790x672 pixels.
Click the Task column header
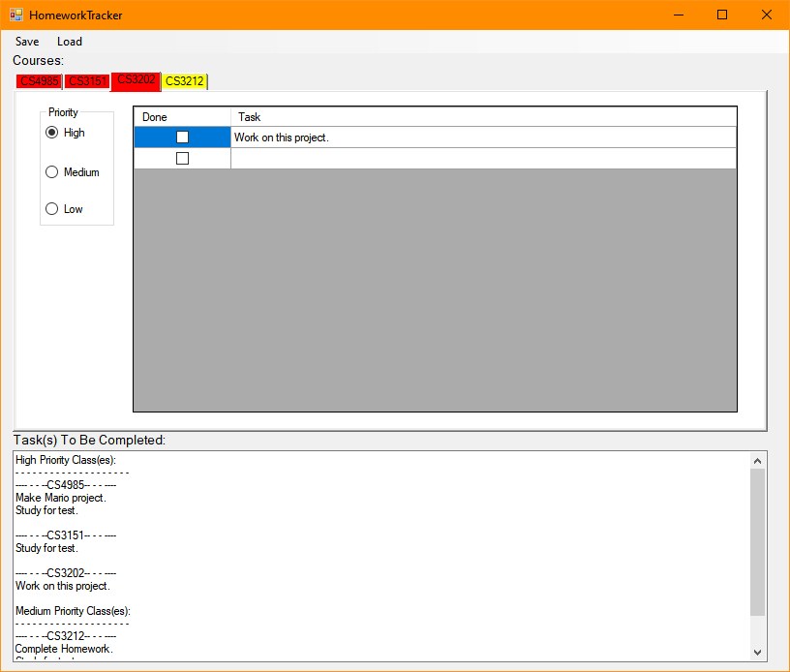[483, 117]
